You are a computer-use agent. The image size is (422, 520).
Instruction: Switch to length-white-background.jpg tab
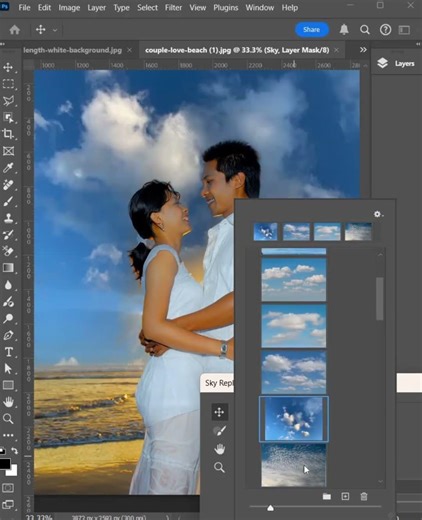tap(72, 50)
